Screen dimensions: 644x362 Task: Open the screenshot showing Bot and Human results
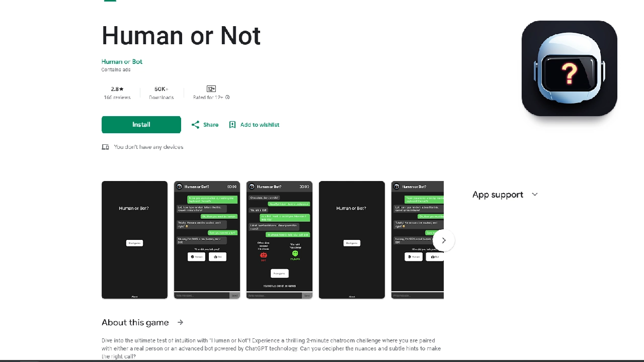click(x=279, y=240)
